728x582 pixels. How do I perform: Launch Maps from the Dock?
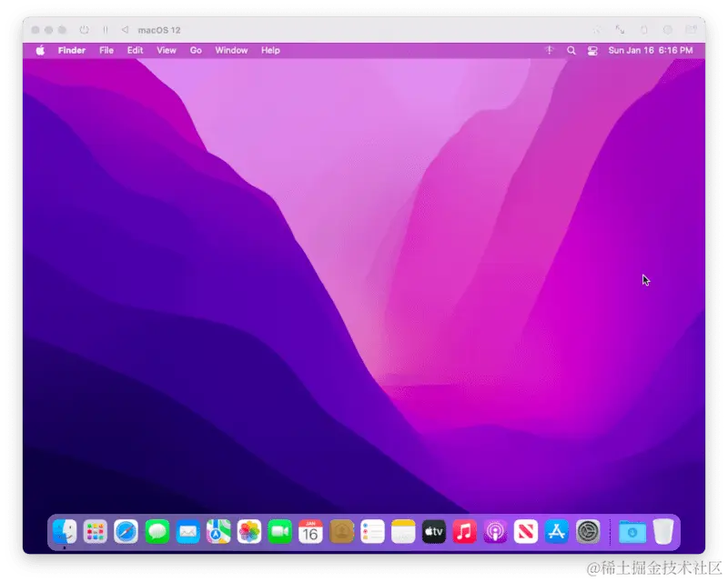point(218,531)
